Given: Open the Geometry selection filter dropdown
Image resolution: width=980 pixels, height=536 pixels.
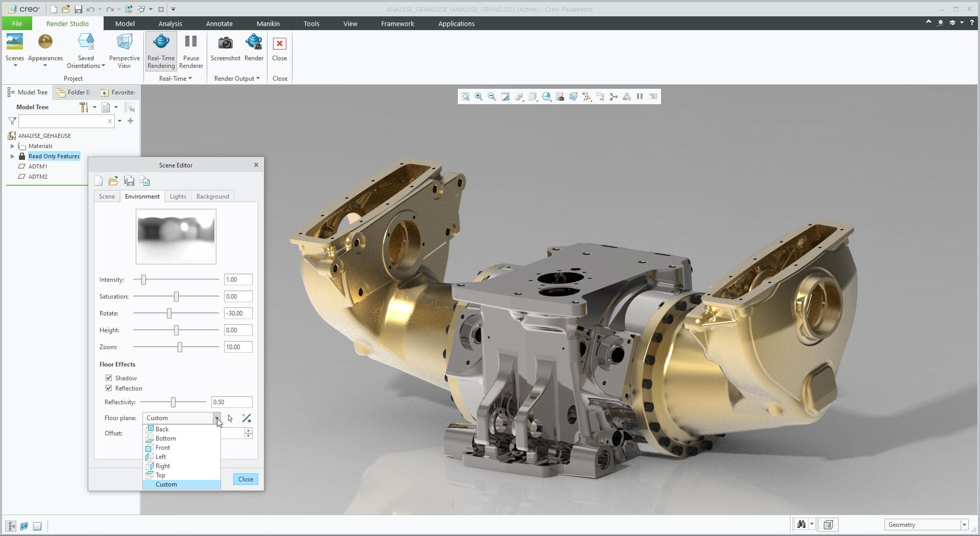Looking at the screenshot, I should (x=964, y=524).
